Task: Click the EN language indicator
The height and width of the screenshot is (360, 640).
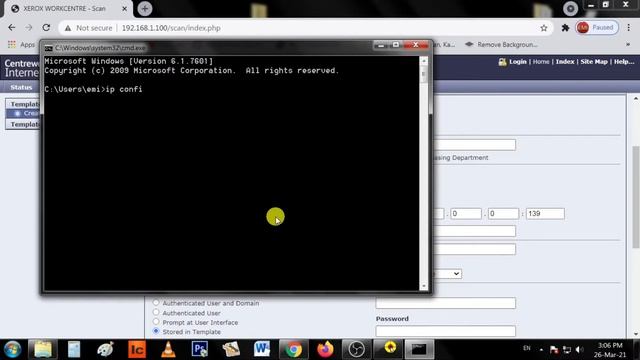Action: pyautogui.click(x=527, y=348)
